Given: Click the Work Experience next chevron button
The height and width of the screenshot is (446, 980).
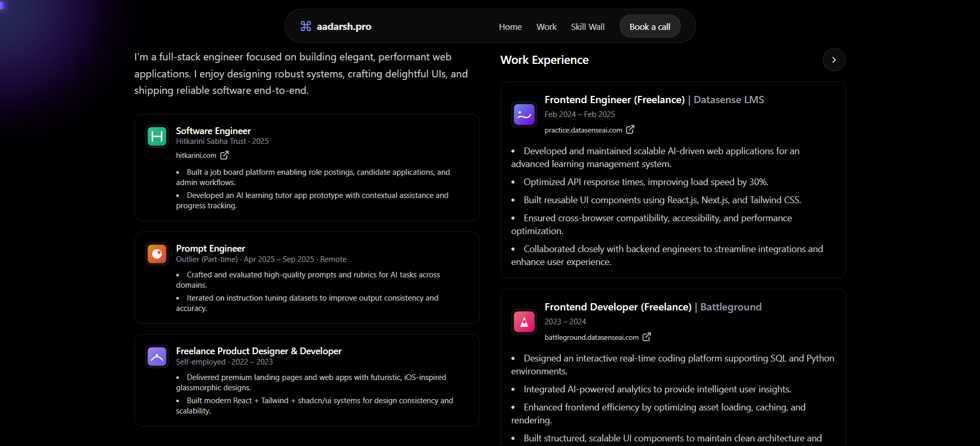Looking at the screenshot, I should tap(834, 60).
